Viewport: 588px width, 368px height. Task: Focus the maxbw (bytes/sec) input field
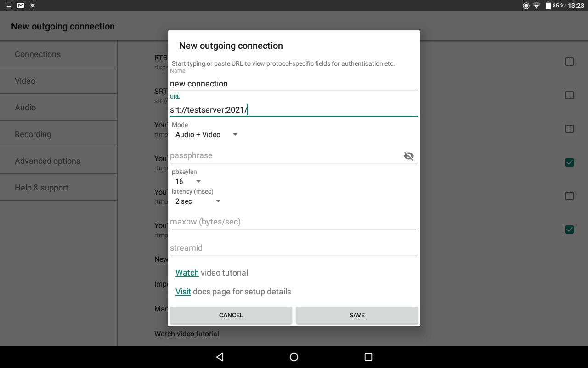[294, 222]
